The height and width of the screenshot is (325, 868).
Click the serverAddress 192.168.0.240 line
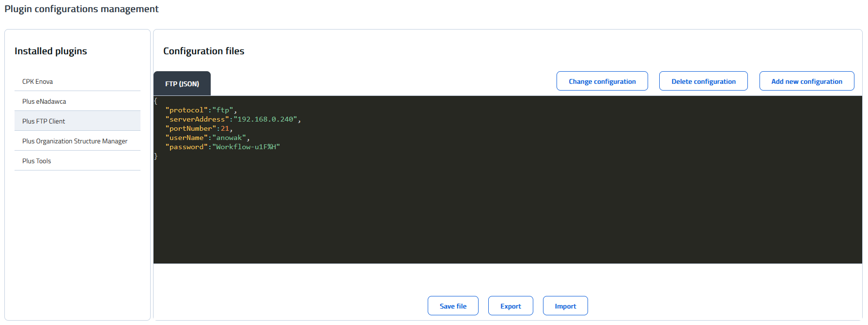pyautogui.click(x=233, y=120)
